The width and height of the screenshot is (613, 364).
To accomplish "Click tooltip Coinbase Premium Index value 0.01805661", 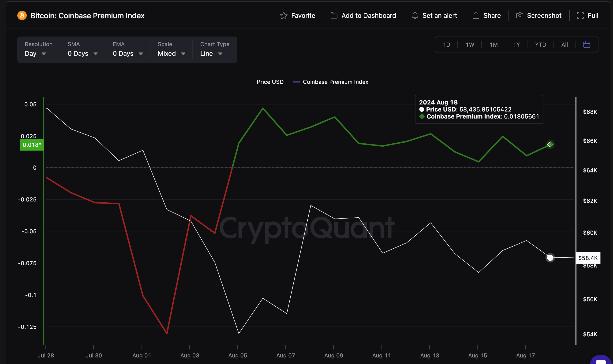I will click(x=521, y=116).
